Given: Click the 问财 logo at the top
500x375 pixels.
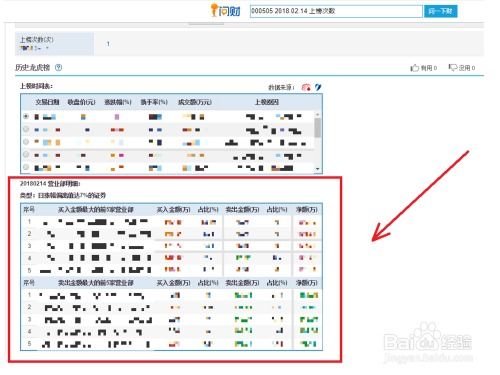Looking at the screenshot, I should click(226, 10).
